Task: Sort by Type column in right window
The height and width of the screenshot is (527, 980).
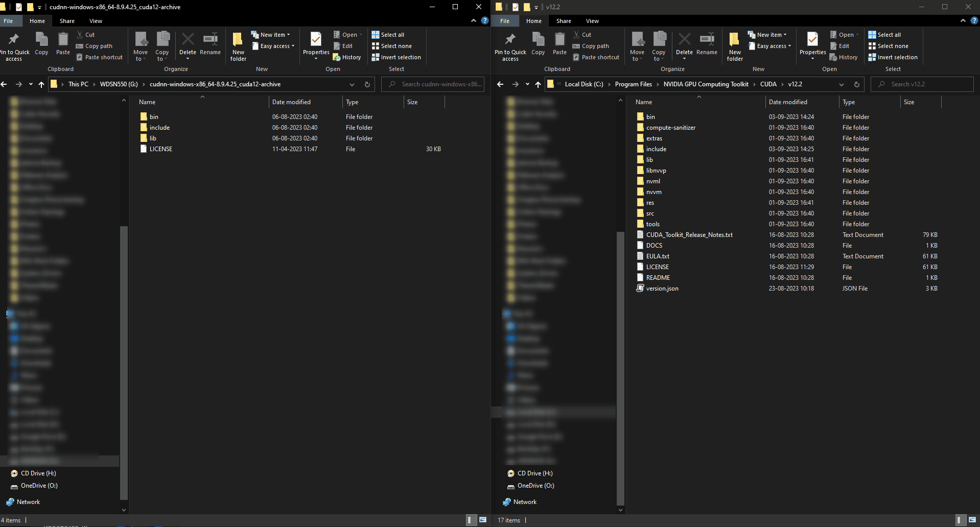Action: [869, 102]
